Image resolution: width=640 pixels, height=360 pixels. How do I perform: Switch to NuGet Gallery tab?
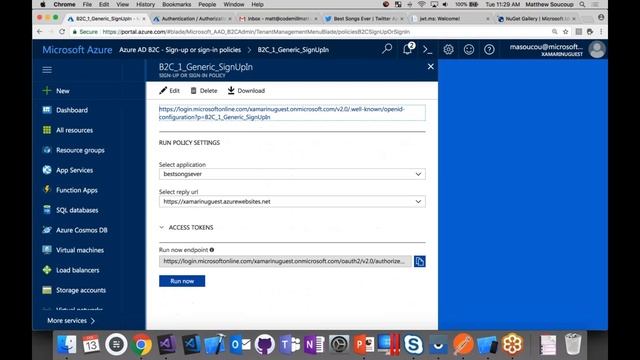(x=536, y=19)
